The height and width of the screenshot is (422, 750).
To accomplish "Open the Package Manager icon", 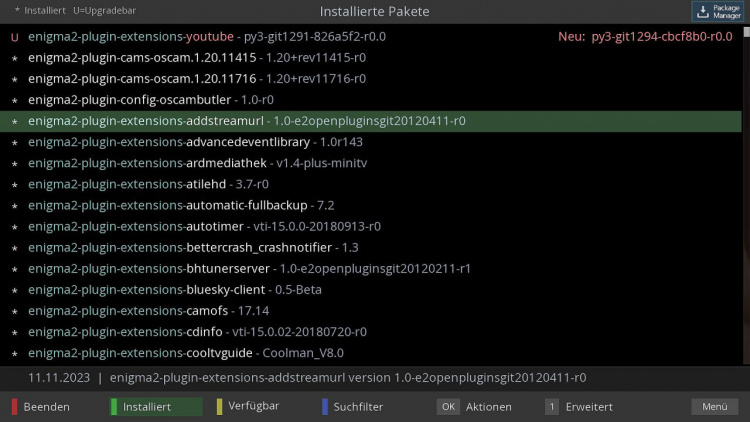I will point(717,11).
